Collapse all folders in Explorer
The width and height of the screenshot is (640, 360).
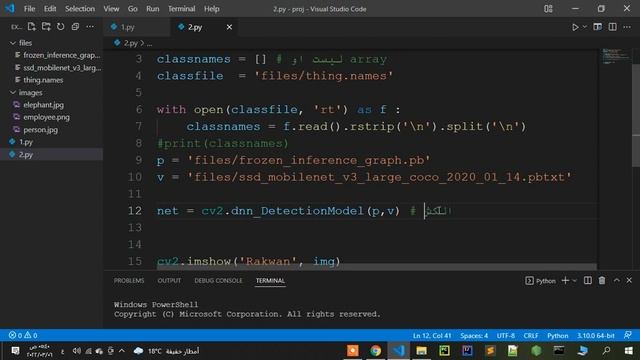[x=75, y=27]
